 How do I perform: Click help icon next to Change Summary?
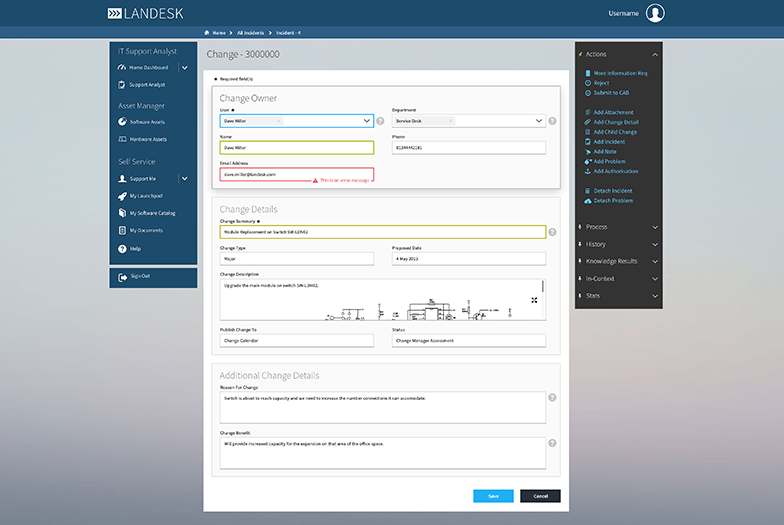click(x=552, y=232)
